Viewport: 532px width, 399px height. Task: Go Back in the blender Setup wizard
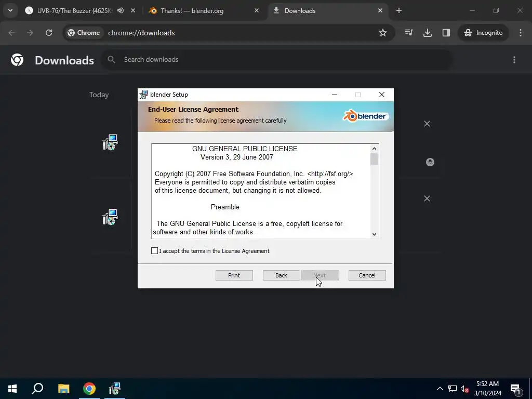click(281, 275)
